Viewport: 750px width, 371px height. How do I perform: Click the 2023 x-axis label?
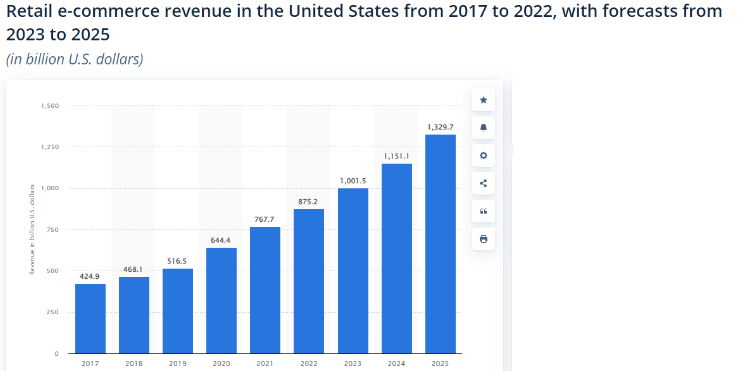click(353, 364)
